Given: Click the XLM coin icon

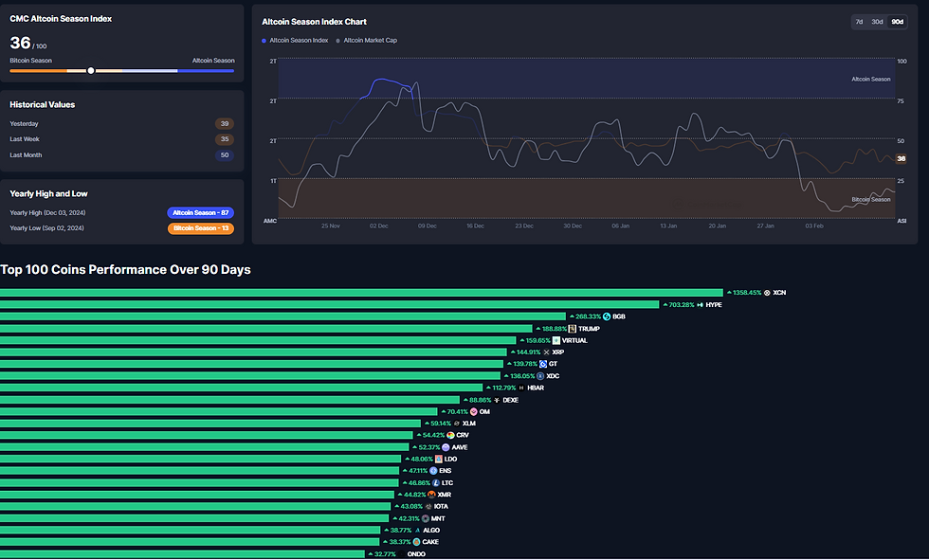Looking at the screenshot, I should (x=457, y=424).
